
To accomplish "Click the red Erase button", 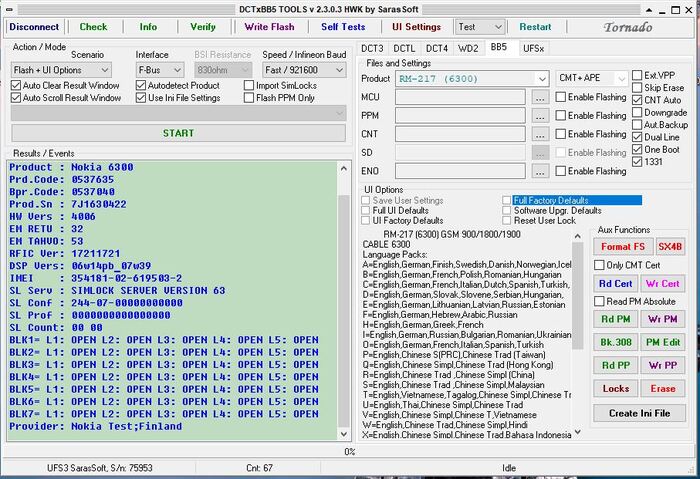I will click(x=662, y=388).
